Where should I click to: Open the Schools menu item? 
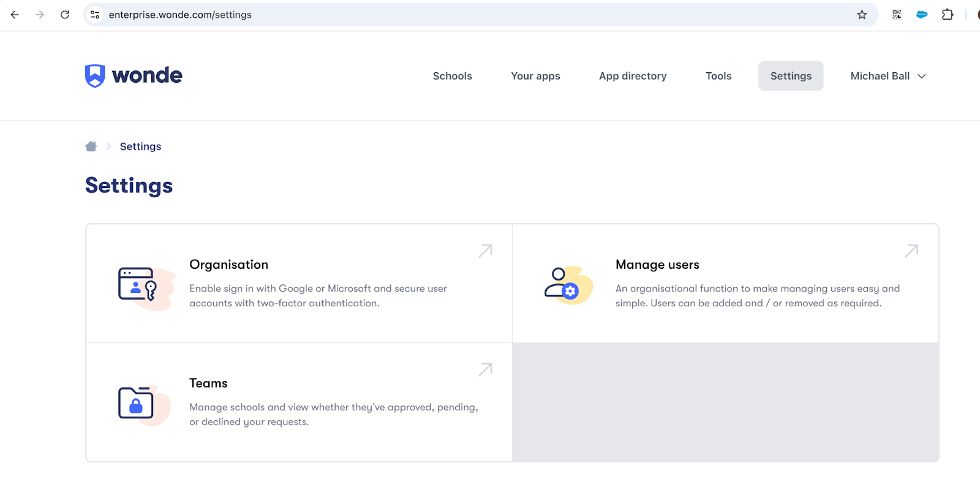[x=452, y=76]
